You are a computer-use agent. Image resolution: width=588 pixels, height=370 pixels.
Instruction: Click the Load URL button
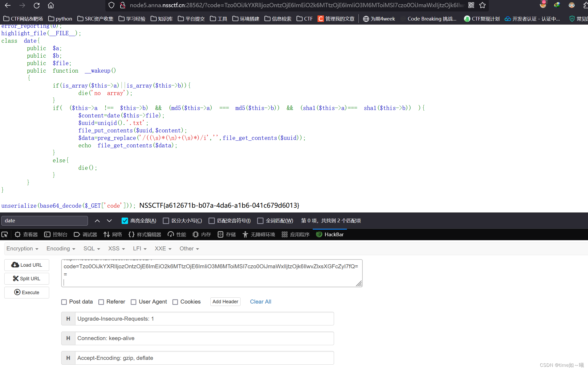(26, 265)
